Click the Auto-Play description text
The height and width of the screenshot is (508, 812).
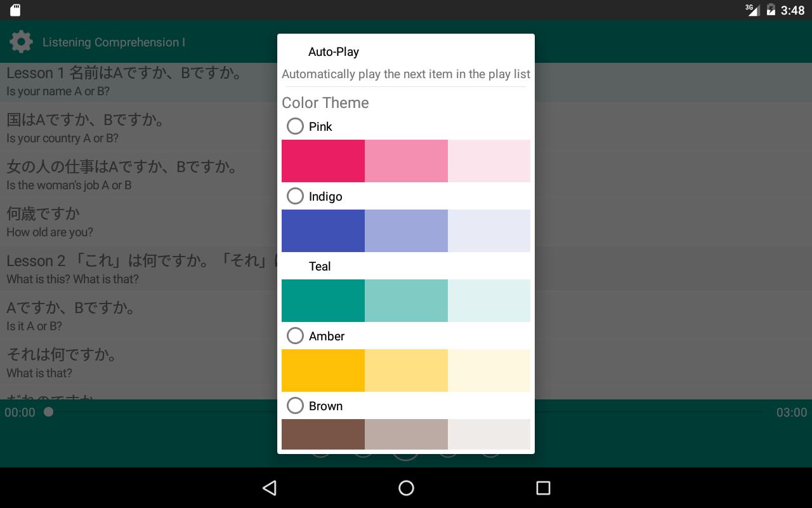pos(406,74)
